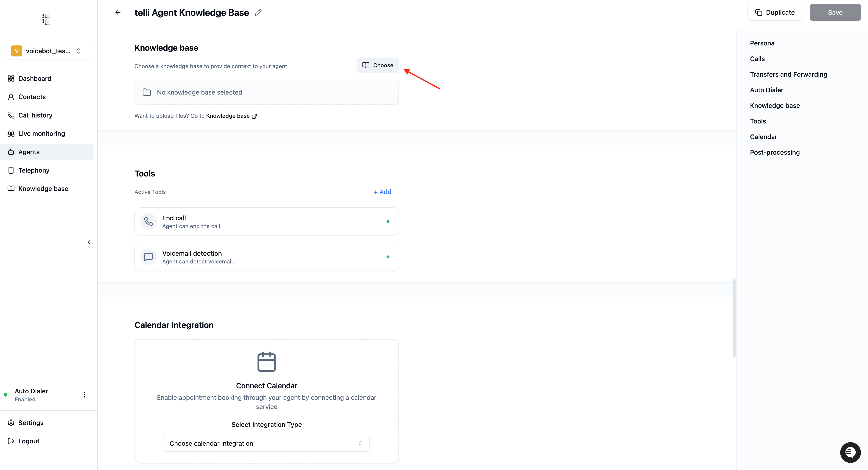
Task: Edit the agent name with the pencil icon
Action: 258,12
